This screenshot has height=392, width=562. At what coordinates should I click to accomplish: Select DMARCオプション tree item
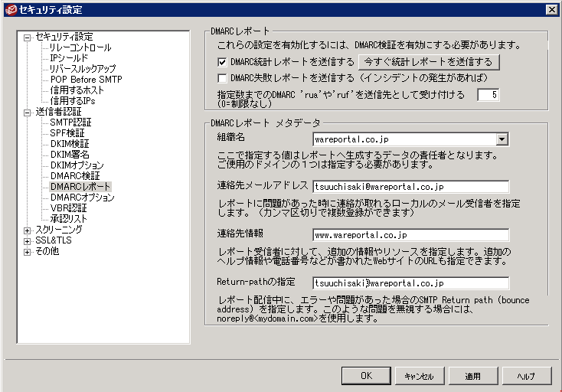click(x=82, y=198)
